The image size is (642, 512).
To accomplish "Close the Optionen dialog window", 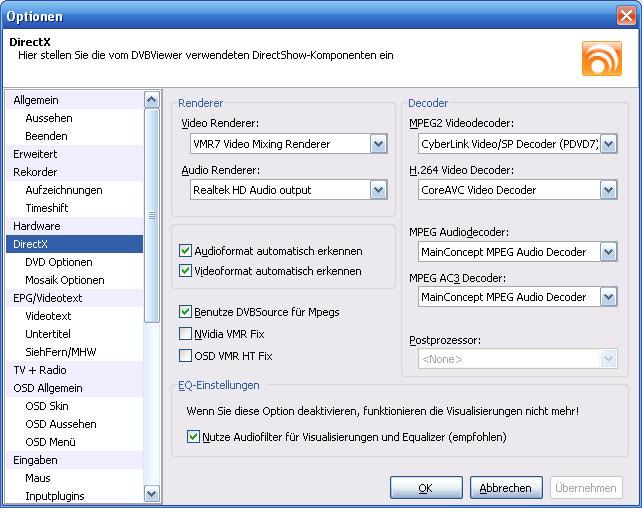I will 624,15.
